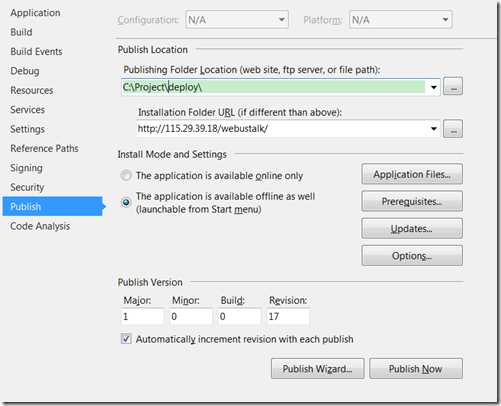Browse for the installation folder URL
This screenshot has width=501, height=406.
tap(453, 128)
